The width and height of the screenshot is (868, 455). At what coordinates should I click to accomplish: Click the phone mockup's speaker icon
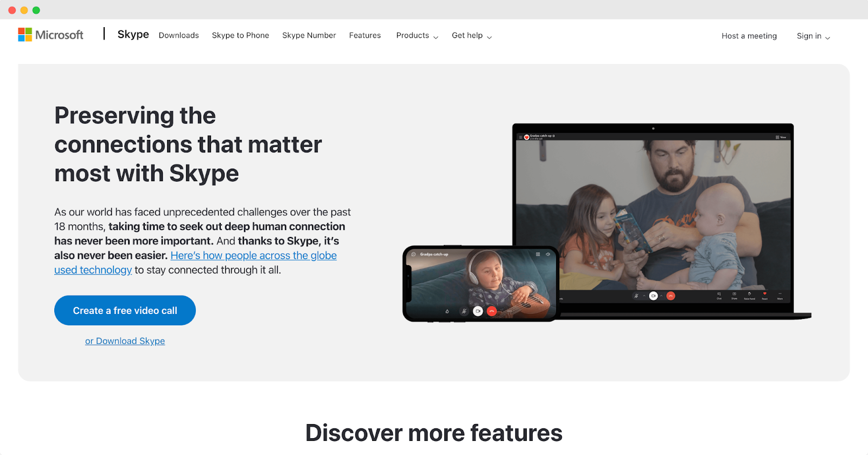pos(548,254)
